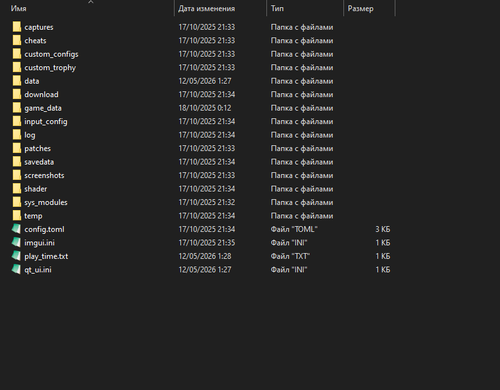Click the custom_configs folder icon
This screenshot has width=500, height=390.
click(x=17, y=54)
